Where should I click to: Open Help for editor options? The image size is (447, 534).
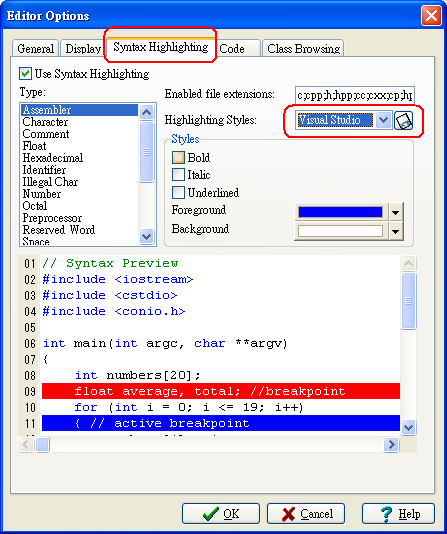[398, 514]
